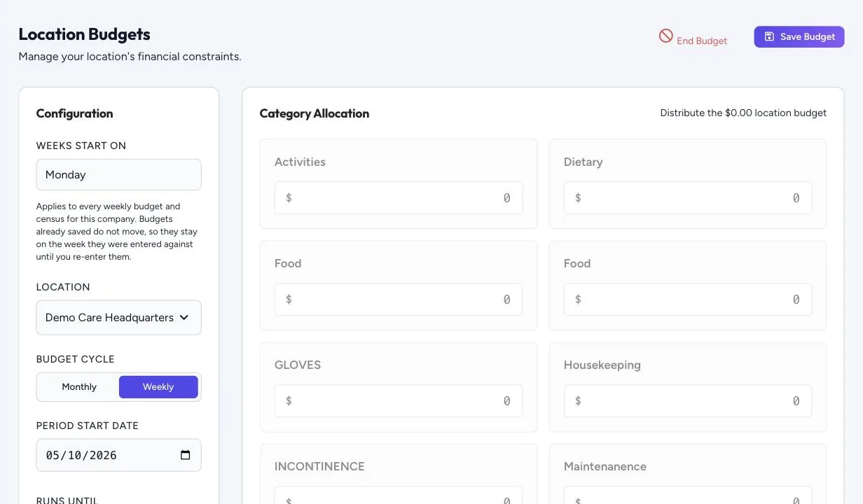Click the save disk icon in Save Budget
The height and width of the screenshot is (504, 863).
pos(768,36)
